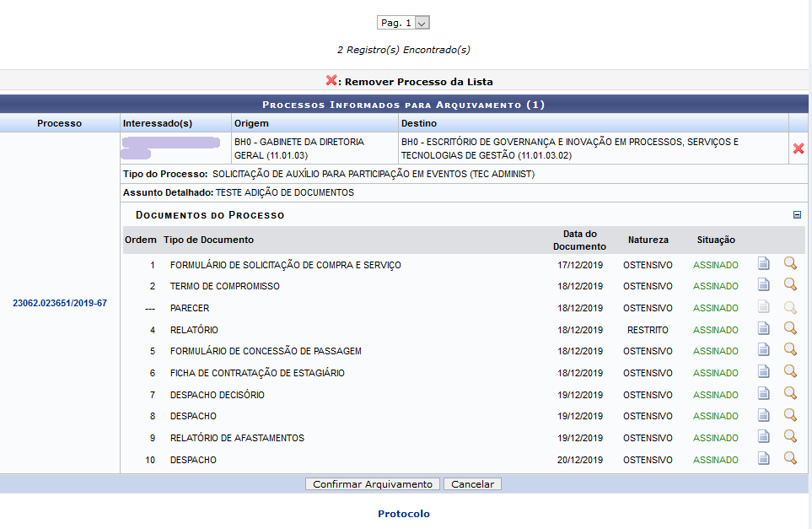View document file for Formulário de Solicitação de Compra

(x=763, y=264)
